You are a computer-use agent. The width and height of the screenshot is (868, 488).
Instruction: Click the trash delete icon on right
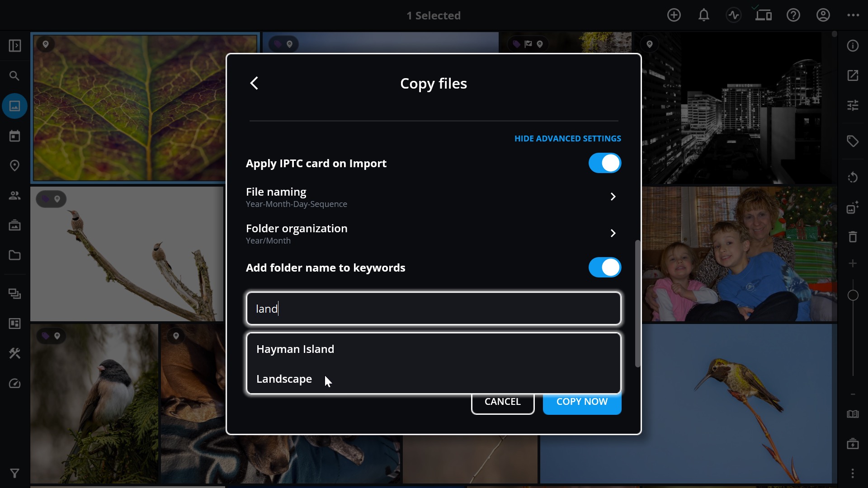[853, 236]
